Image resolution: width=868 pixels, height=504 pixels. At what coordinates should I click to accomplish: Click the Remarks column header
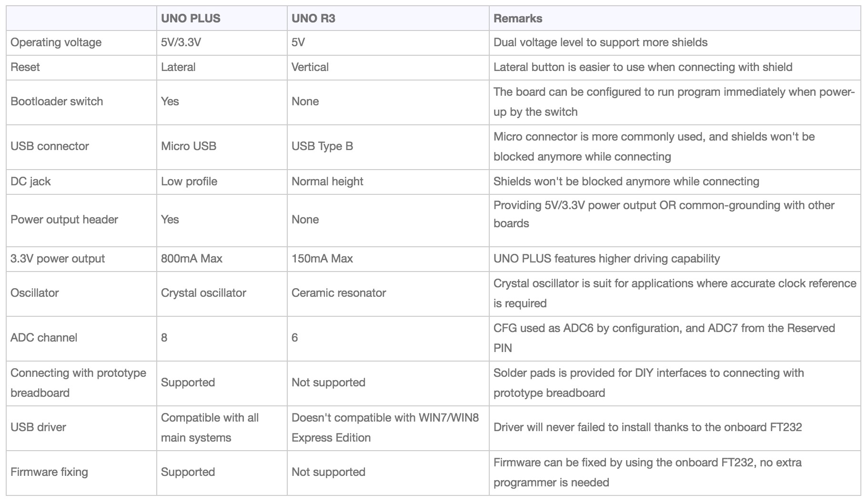coord(517,19)
